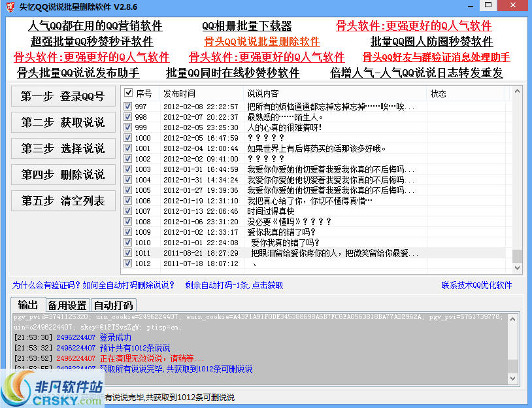Open link 批量QQ同时在线秒赞秒软件

[233, 73]
